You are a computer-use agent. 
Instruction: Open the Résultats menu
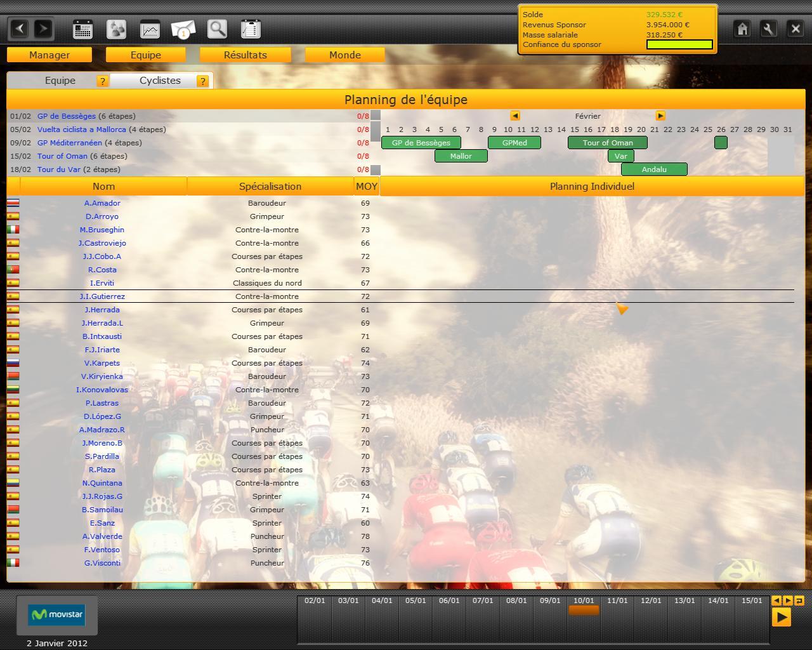[x=245, y=55]
